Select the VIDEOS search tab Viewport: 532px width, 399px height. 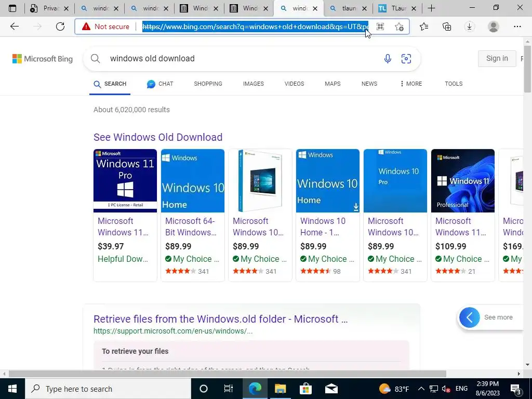[x=294, y=84]
